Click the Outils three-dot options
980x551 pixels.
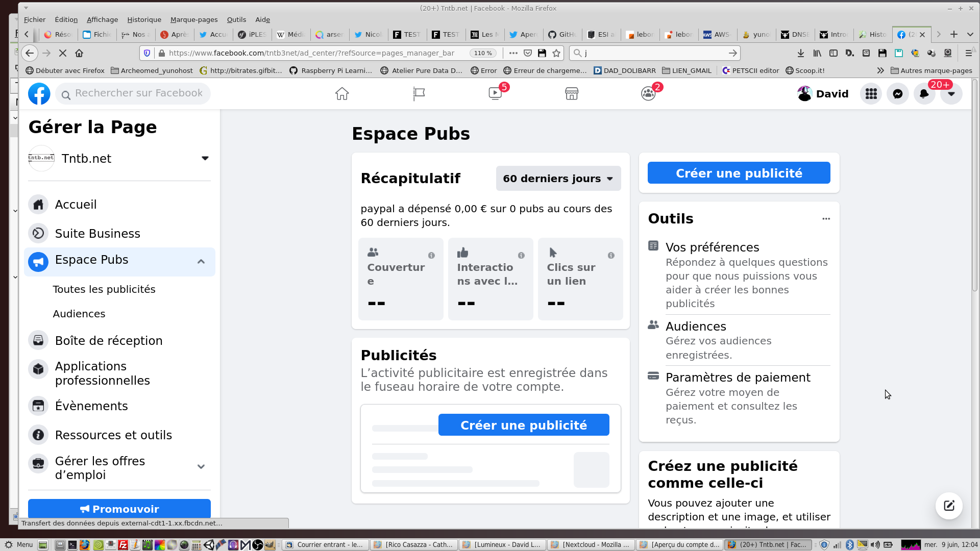826,219
